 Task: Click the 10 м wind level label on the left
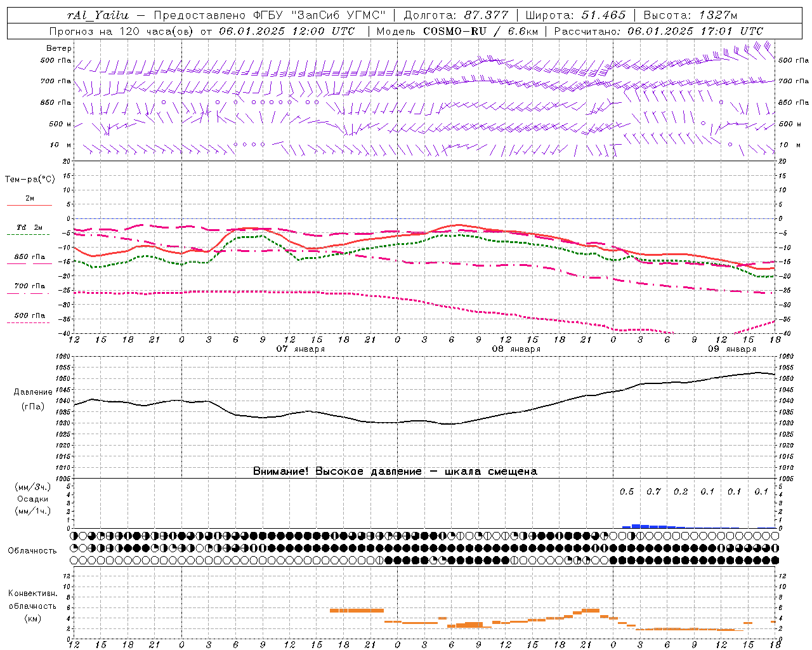pyautogui.click(x=61, y=145)
